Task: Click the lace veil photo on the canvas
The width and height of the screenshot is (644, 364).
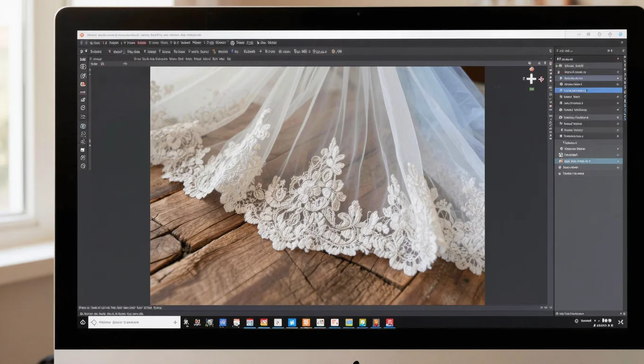Action: 317,185
